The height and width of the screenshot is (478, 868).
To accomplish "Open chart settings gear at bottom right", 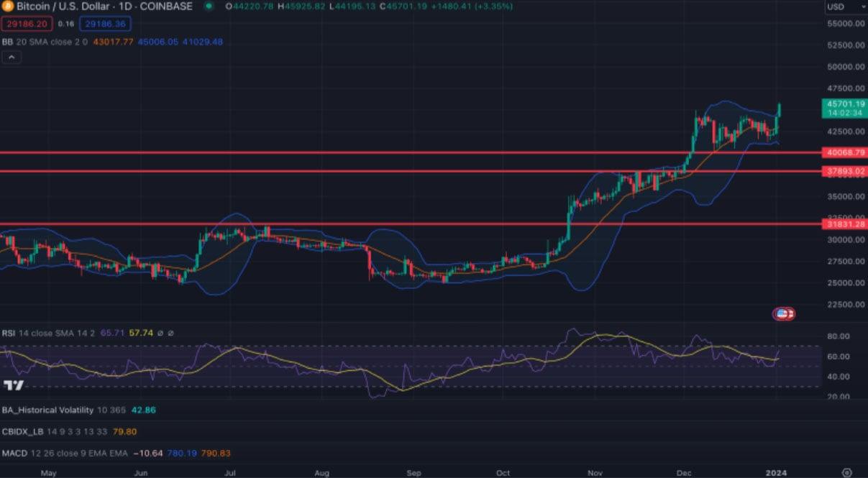I will 847,472.
